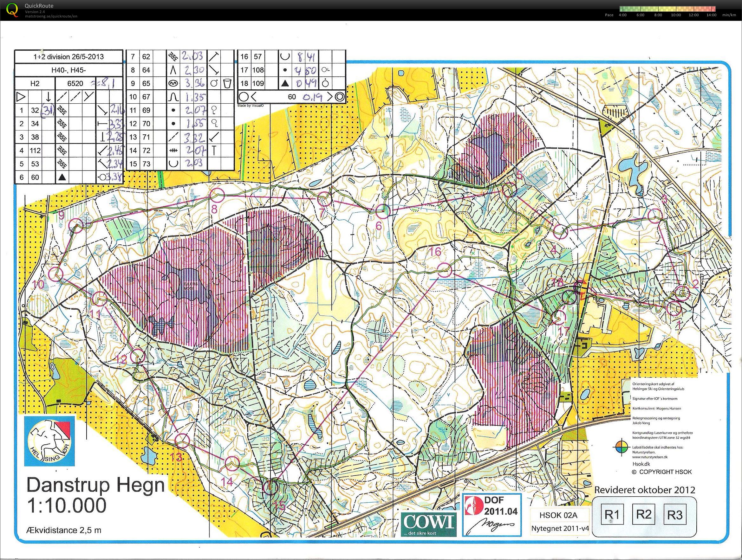This screenshot has height=560, width=742.
Task: Click the Hsok.dk web address
Action: [641, 464]
